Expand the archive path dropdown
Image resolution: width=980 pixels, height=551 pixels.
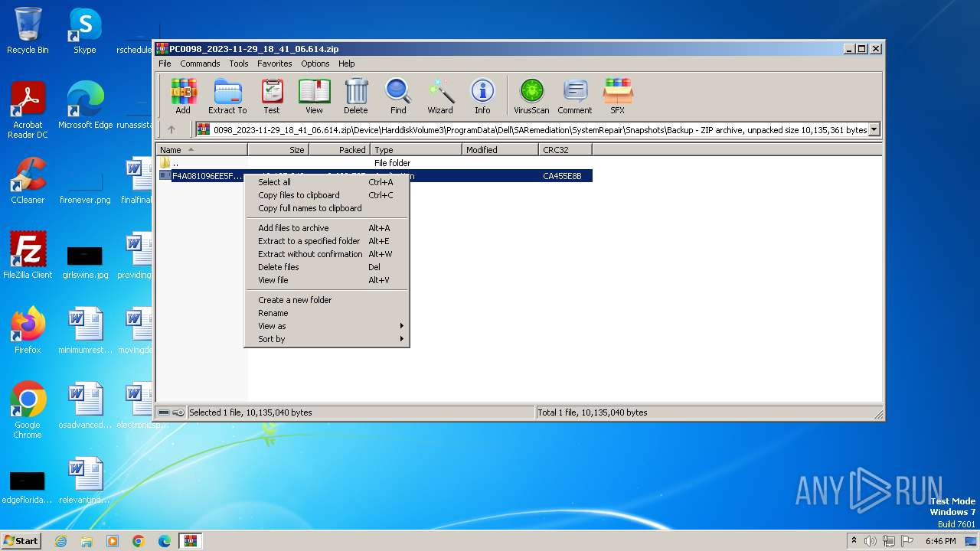point(874,130)
